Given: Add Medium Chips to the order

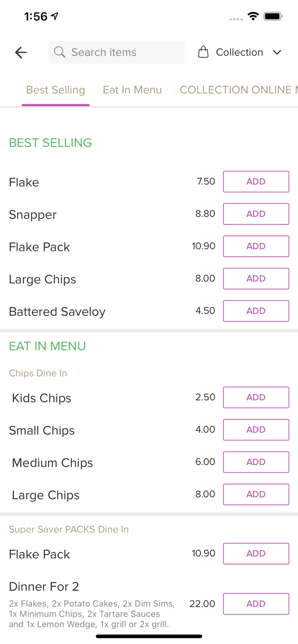Looking at the screenshot, I should click(256, 462).
